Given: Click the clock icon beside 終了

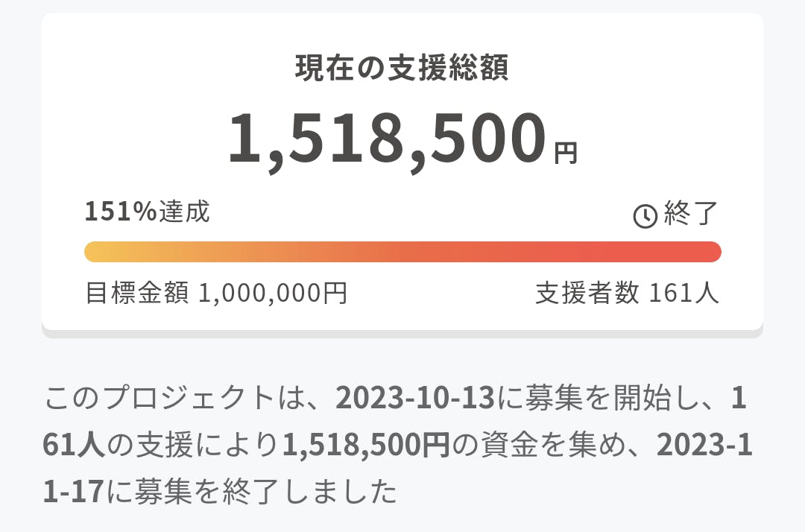Looking at the screenshot, I should click(645, 216).
